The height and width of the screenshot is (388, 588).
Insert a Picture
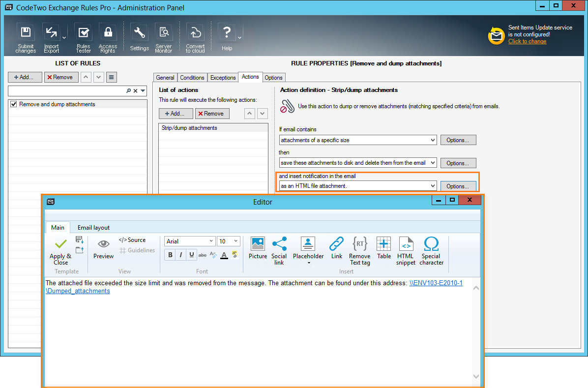258,248
